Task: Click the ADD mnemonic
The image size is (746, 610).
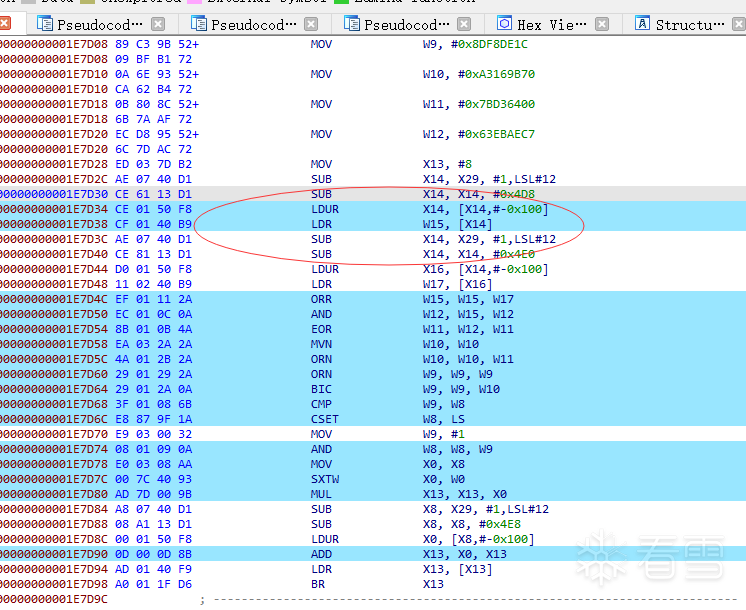Action: [321, 554]
